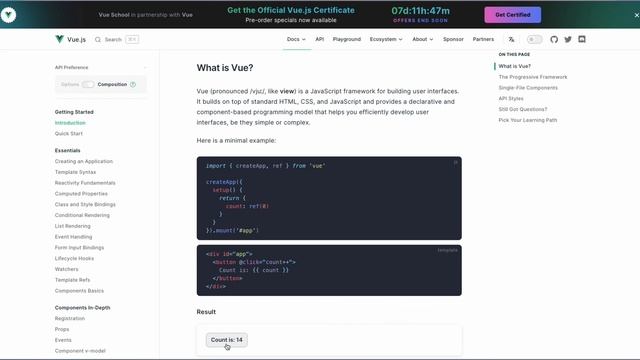Screen dimensions: 640x360
Task: Open Quick Start in the sidebar
Action: [x=69, y=133]
